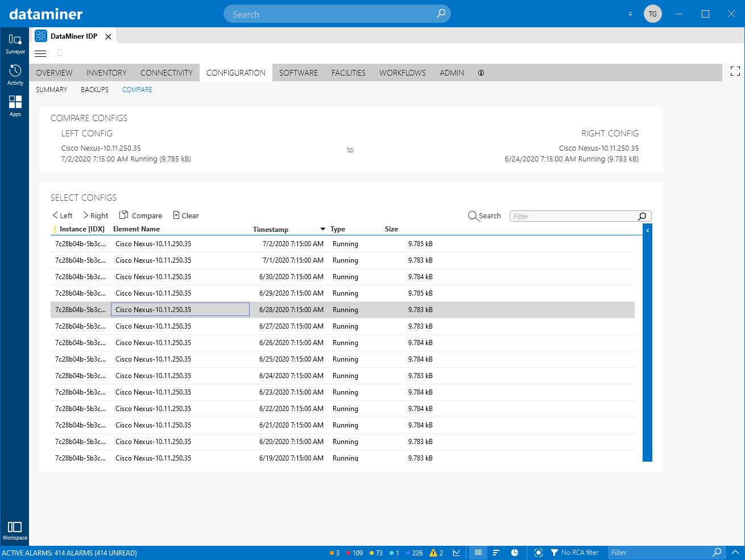
Task: Open the SOFTWARE tab
Action: [x=299, y=73]
